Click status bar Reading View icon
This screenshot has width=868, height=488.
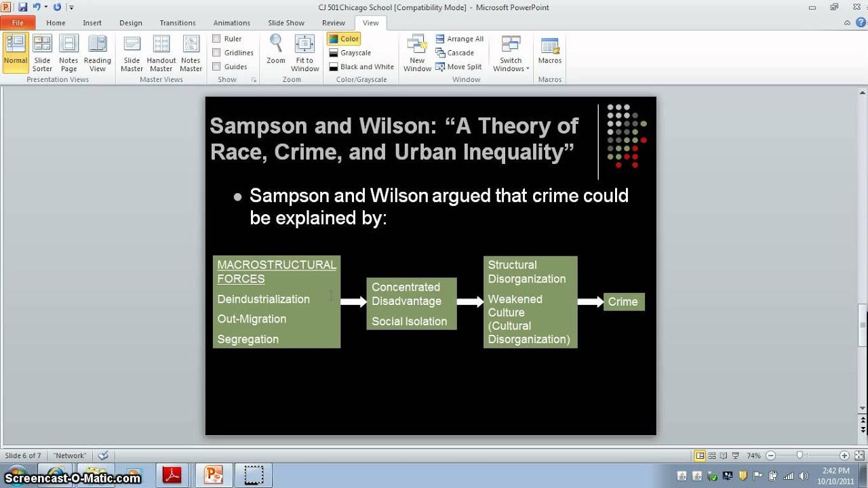click(x=724, y=455)
